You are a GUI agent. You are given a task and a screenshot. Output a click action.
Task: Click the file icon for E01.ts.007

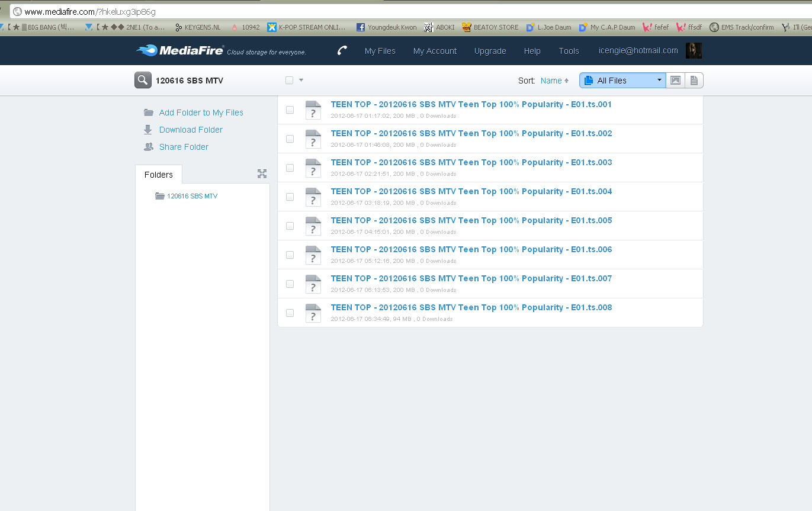313,284
